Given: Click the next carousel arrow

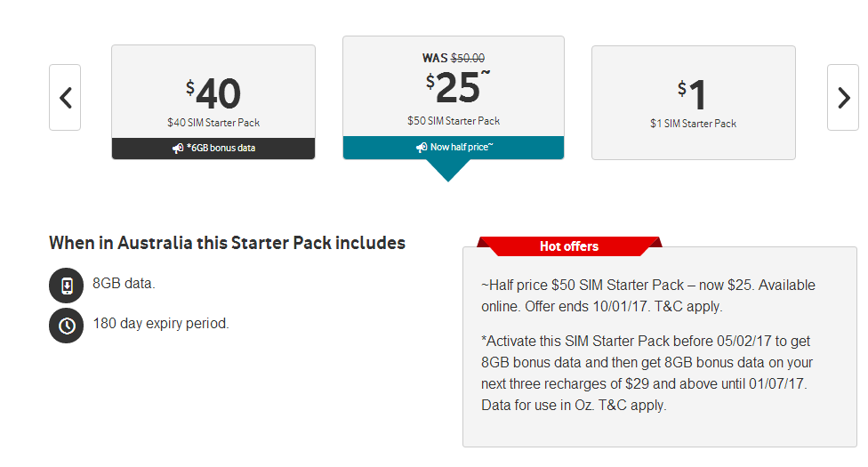Looking at the screenshot, I should [x=842, y=98].
